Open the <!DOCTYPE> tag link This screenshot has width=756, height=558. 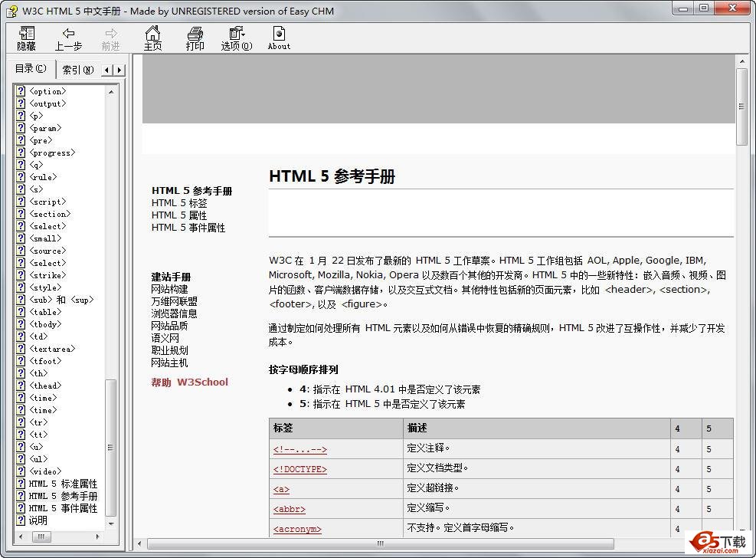tap(300, 469)
